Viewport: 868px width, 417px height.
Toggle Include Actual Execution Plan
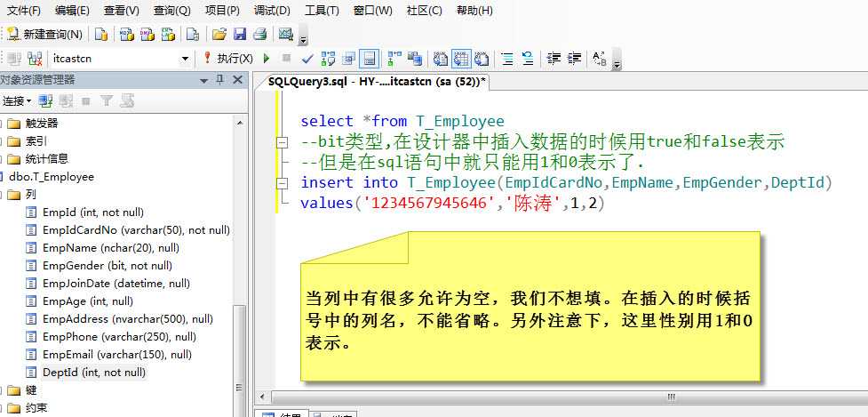tap(394, 58)
